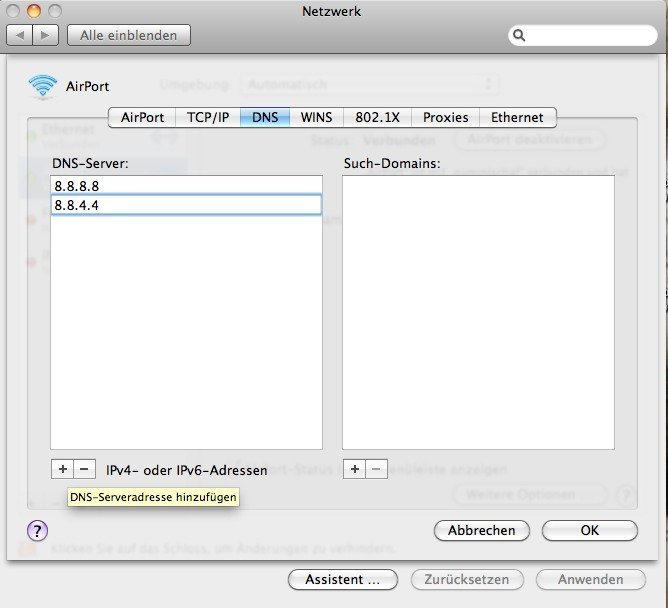Focus the toolbar search field

tap(583, 35)
